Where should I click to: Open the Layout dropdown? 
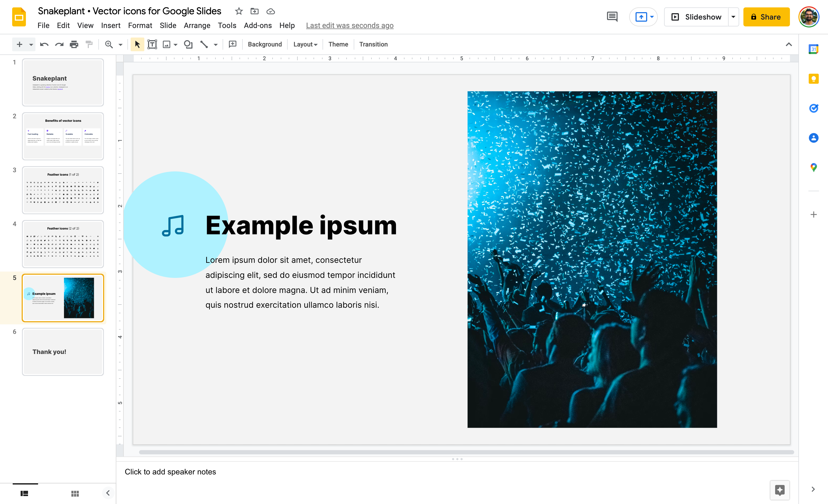point(305,44)
